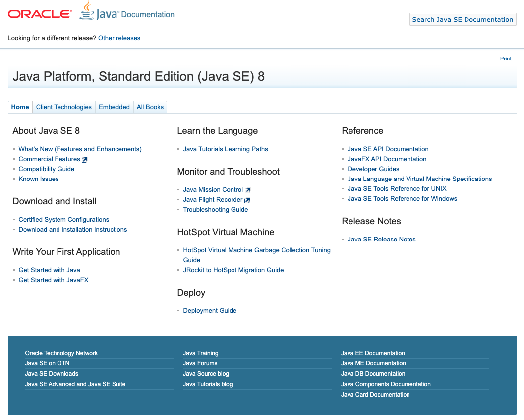The height and width of the screenshot is (420, 524).
Task: Open the Java Mission Control link
Action: point(213,190)
